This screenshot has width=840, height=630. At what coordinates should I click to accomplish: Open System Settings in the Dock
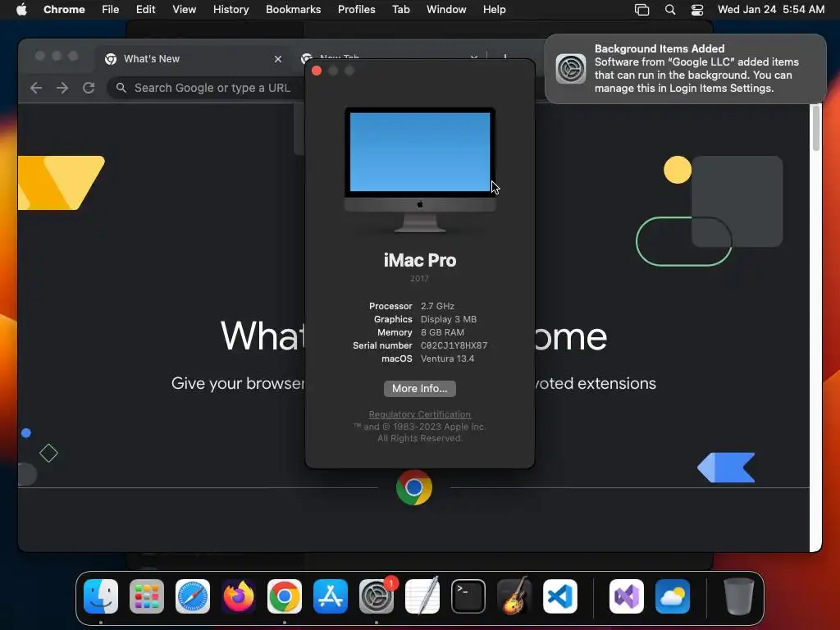[x=376, y=596]
